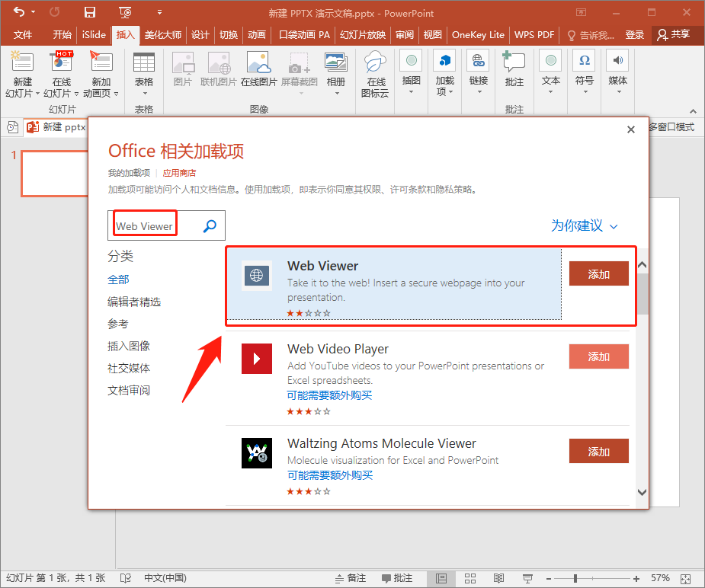Switch to the 设计 Design tab
The height and width of the screenshot is (588, 705).
pos(200,35)
